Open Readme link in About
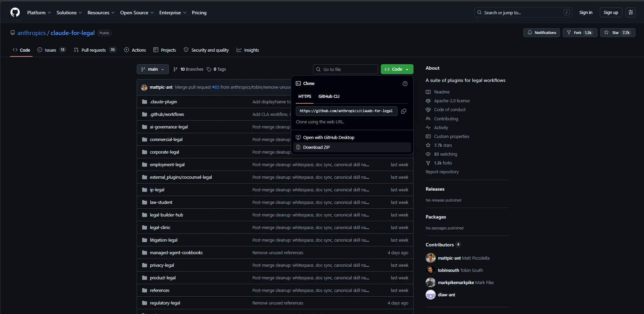The height and width of the screenshot is (314, 644). [x=438, y=92]
